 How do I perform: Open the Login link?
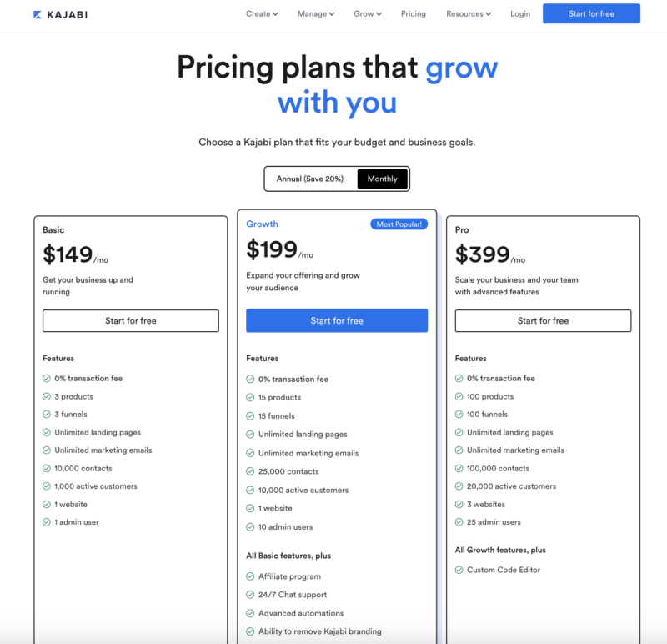pyautogui.click(x=520, y=14)
